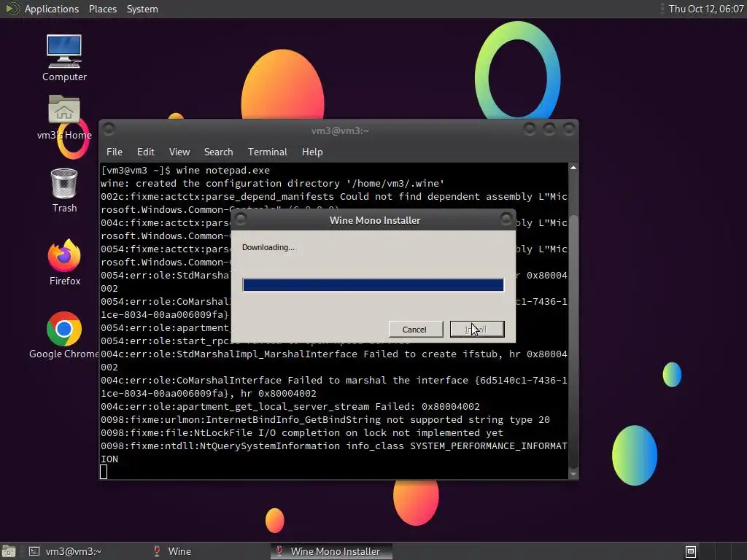747x560 pixels.
Task: Close the Wine Mono Installer dialog
Action: click(506, 219)
